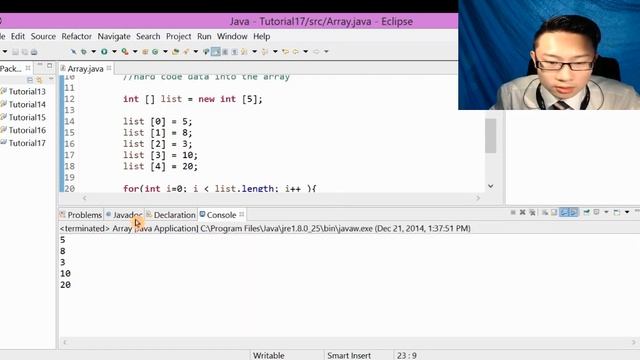Go to Last Edit Location icon
This screenshot has width=640, height=360.
[285, 52]
